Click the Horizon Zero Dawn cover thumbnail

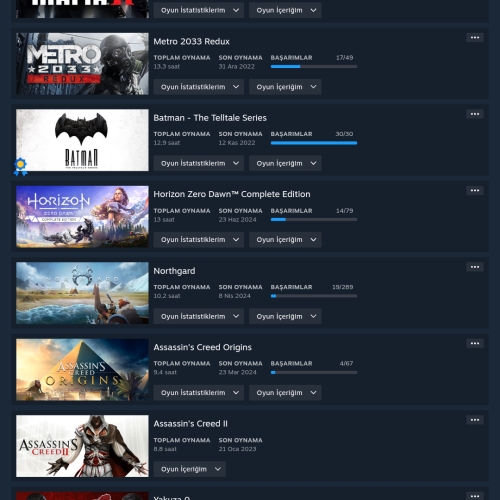coord(82,217)
